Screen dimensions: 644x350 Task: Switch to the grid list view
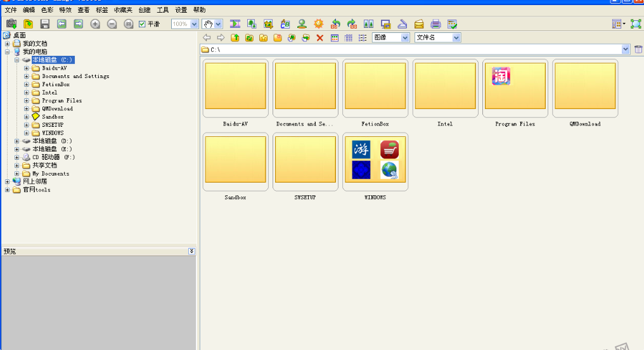348,38
